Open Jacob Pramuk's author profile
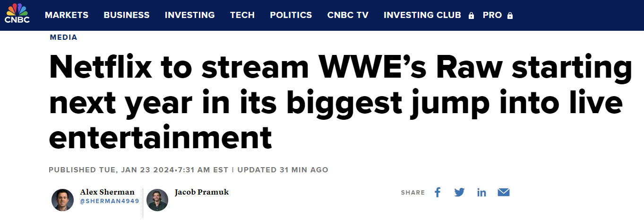 [x=202, y=192]
